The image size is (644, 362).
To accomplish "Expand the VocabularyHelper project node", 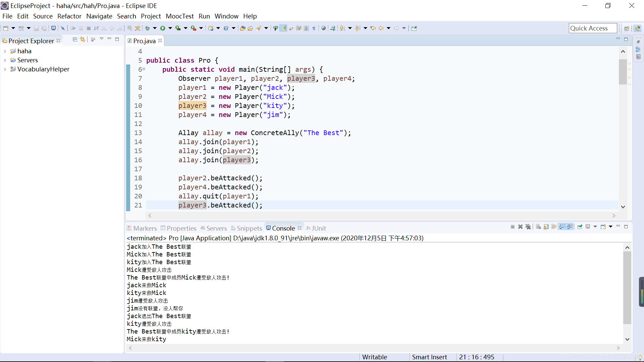I will [5, 69].
